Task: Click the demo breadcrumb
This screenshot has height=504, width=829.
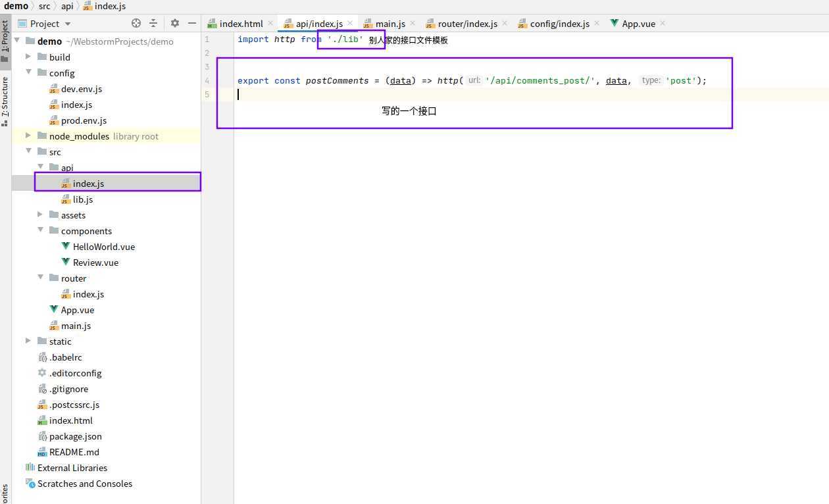Action: (x=16, y=6)
